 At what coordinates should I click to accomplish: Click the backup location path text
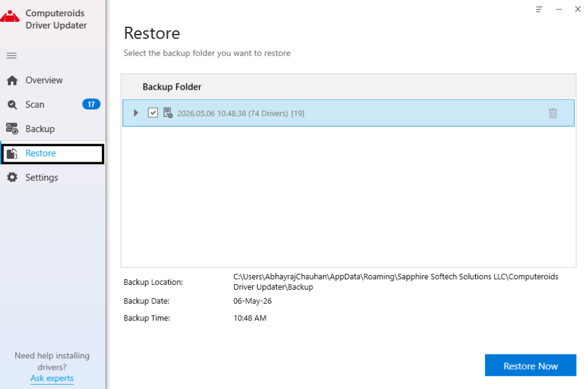point(396,282)
